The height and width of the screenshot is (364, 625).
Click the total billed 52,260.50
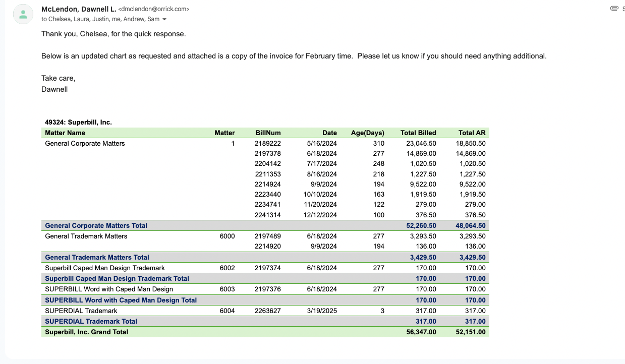421,225
